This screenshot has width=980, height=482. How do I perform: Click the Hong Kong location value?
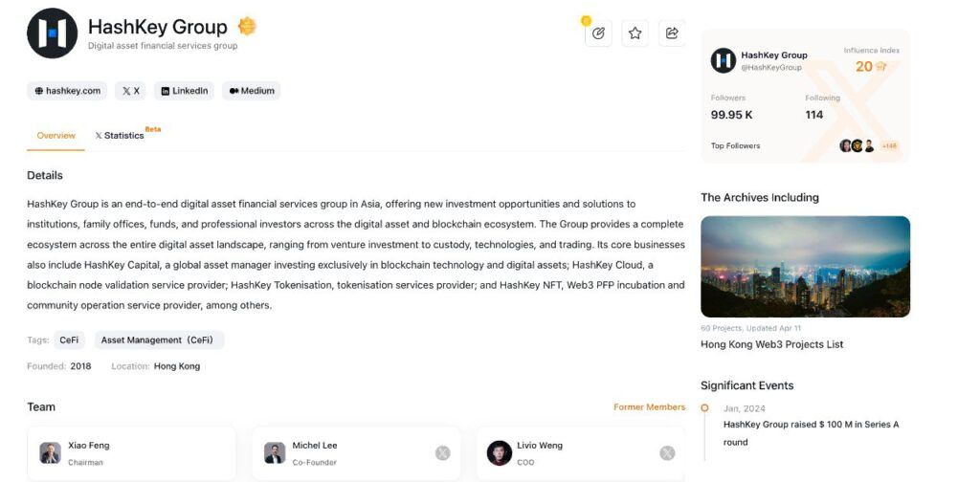click(x=177, y=366)
